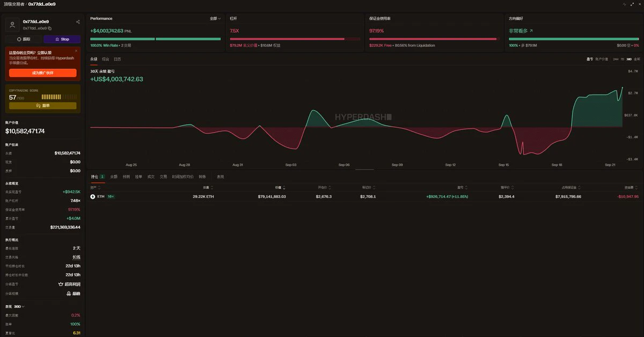644x337 pixels.
Task: Open the 持仓 positions tab
Action: point(98,176)
